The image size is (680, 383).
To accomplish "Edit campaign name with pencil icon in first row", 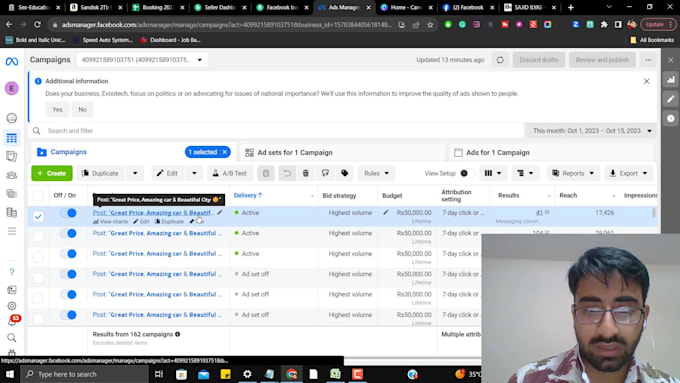I will tap(220, 213).
